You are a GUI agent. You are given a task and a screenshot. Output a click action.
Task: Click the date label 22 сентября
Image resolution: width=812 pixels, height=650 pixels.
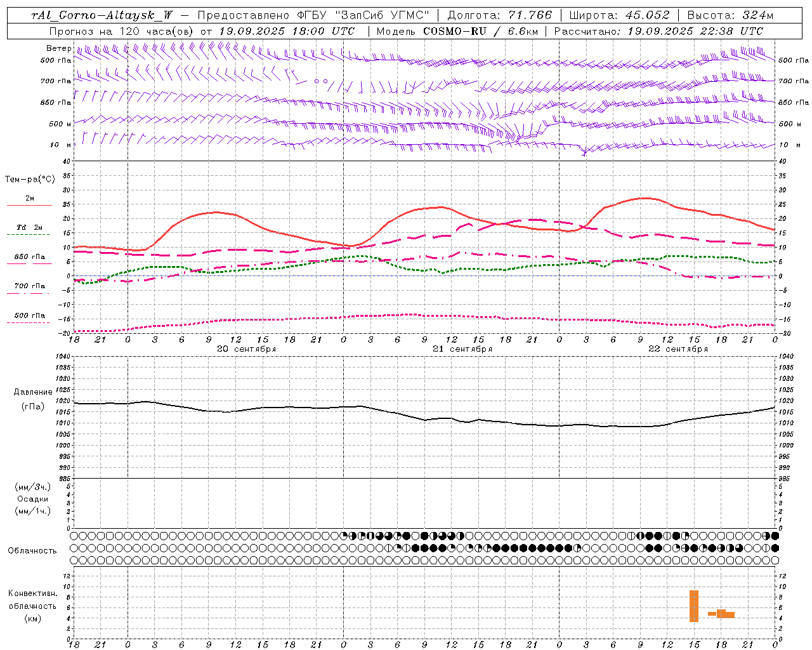(x=678, y=349)
